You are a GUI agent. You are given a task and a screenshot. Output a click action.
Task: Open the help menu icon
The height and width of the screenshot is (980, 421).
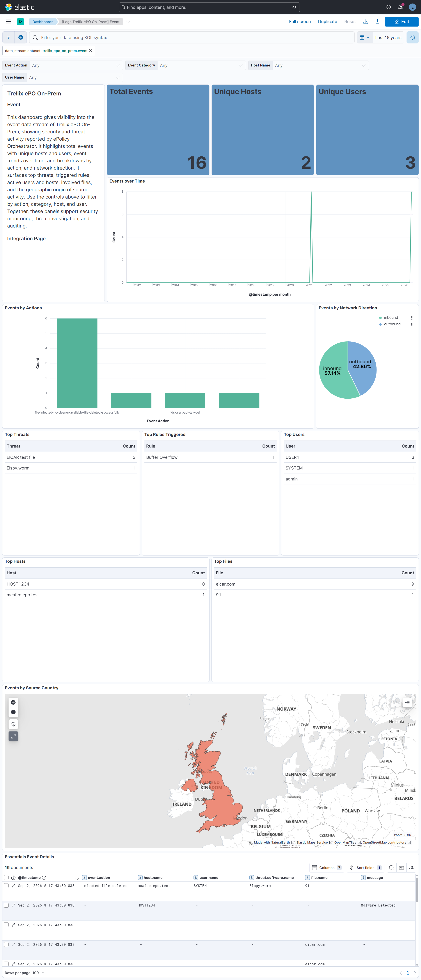coord(388,7)
